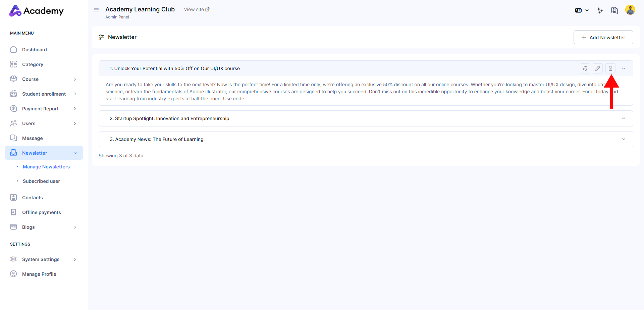The image size is (644, 310).
Task: Open Manage Newsletters submenu item
Action: coord(46,167)
